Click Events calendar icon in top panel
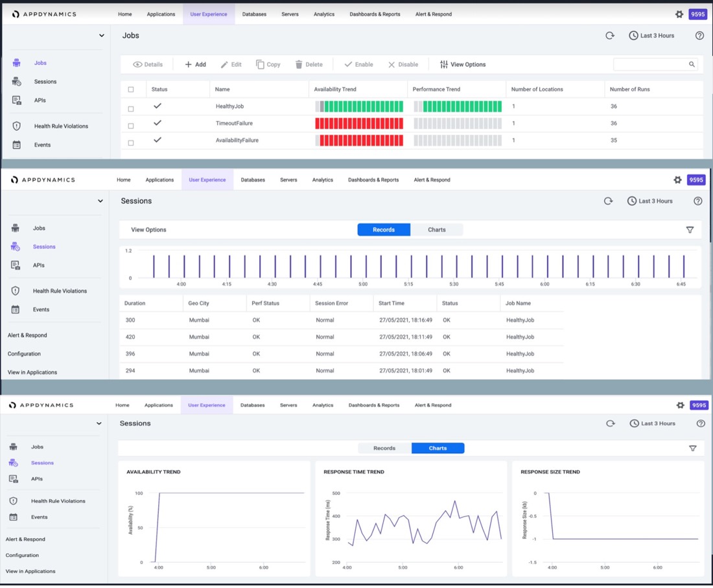Screen dimensions: 713x588 (x=16, y=145)
